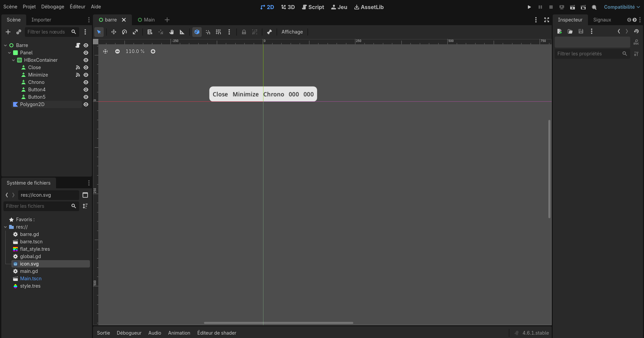Viewport: 644px width, 338px height.
Task: Lock the selected node
Action: coord(244,32)
